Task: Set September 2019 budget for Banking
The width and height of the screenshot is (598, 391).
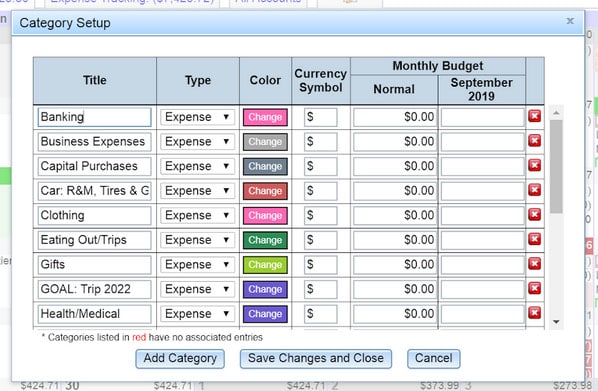Action: [482, 117]
